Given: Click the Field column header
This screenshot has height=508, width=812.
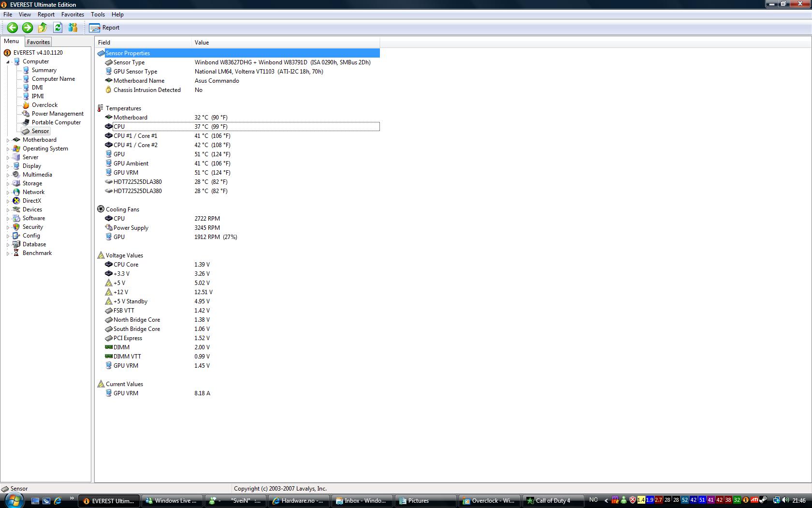Looking at the screenshot, I should point(143,43).
